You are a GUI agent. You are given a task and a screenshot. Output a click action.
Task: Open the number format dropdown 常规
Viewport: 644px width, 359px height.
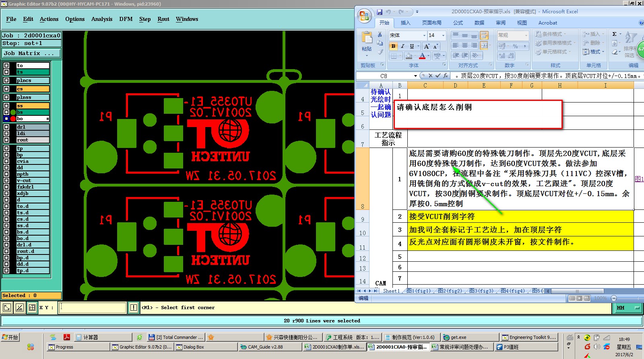coord(526,35)
